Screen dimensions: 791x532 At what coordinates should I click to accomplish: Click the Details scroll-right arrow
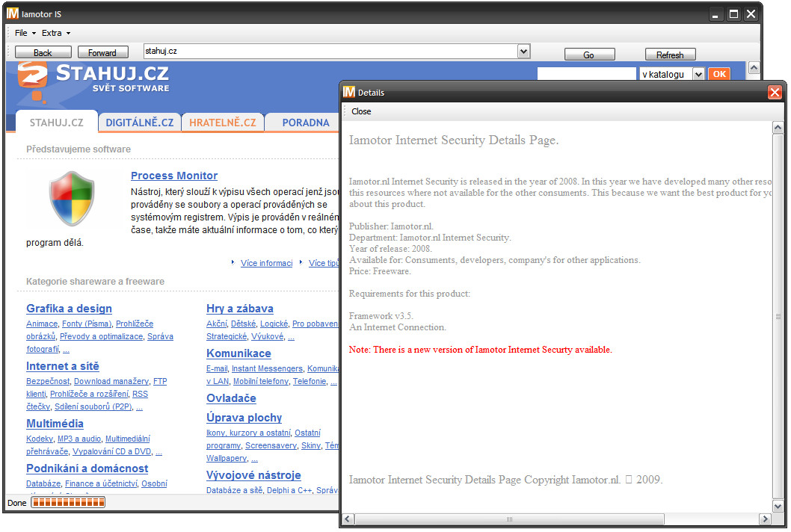(x=766, y=519)
